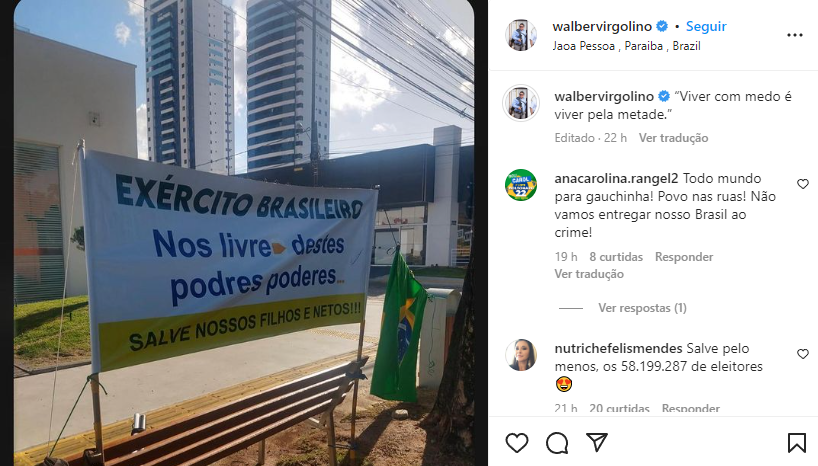Click the Exército Brasileiro banner photo

[244, 233]
